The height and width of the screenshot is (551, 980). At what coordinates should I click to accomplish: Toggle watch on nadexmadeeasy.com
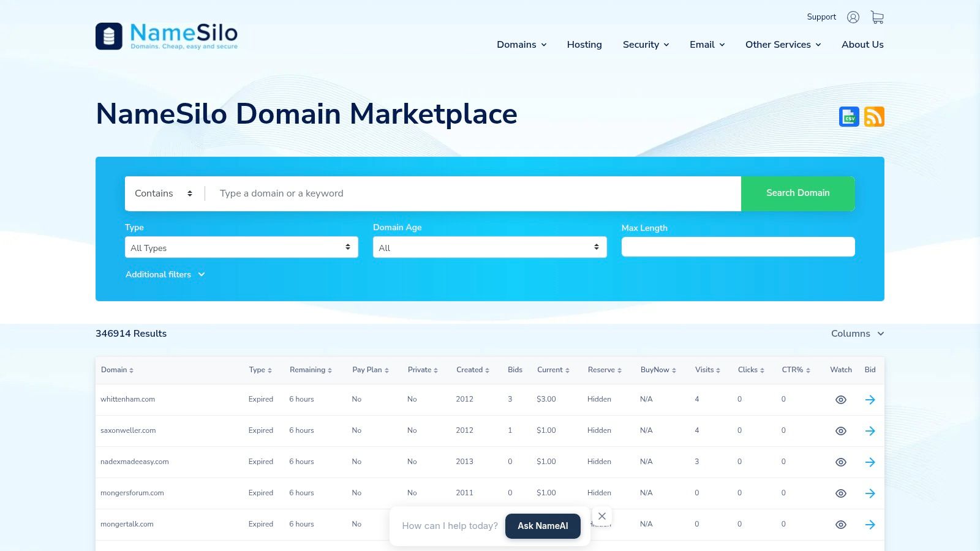[840, 462]
